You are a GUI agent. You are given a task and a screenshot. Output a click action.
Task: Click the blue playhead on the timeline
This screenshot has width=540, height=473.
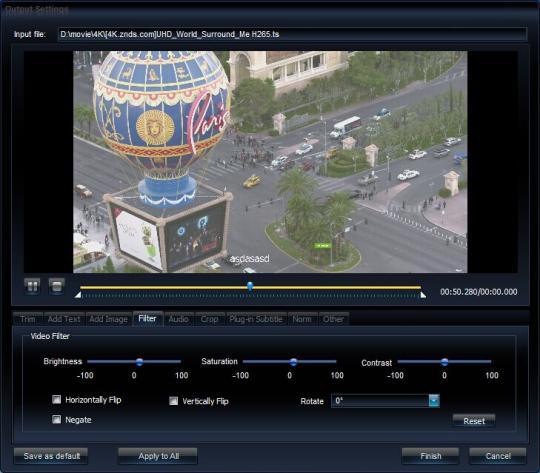[x=250, y=286]
